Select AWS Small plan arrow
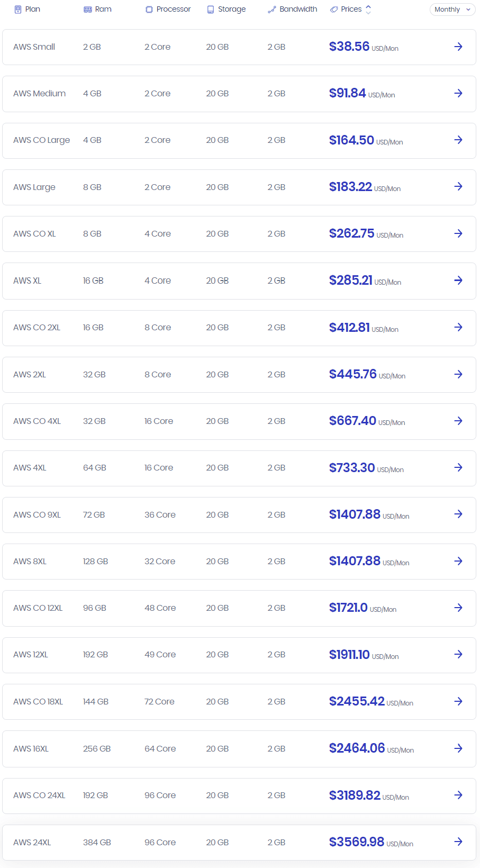This screenshot has width=480, height=868. click(458, 47)
